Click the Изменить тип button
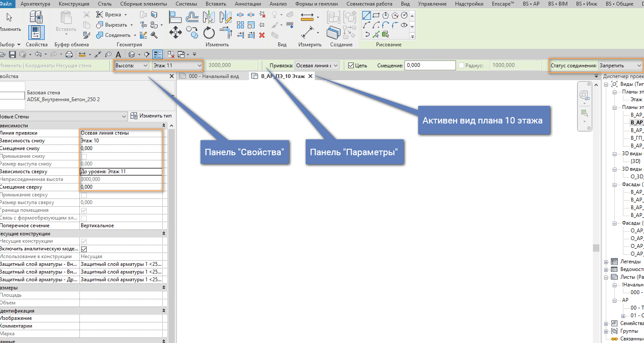The width and height of the screenshot is (644, 343). click(x=151, y=116)
